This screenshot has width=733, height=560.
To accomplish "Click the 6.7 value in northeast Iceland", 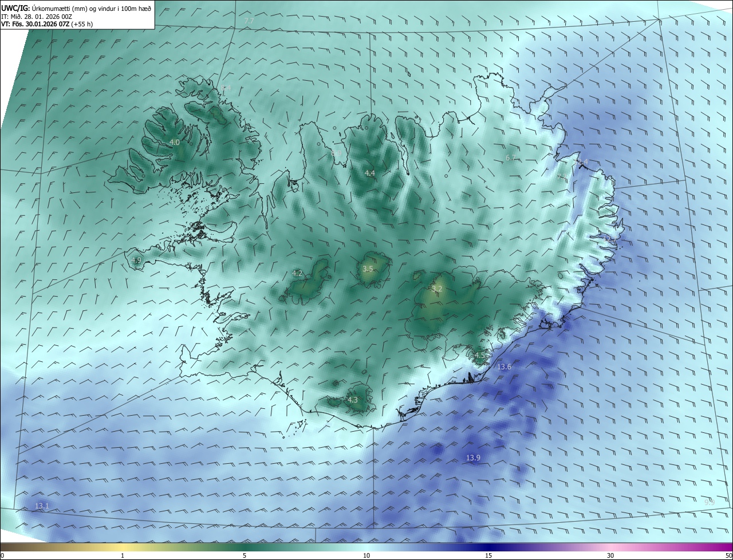I will coord(511,157).
